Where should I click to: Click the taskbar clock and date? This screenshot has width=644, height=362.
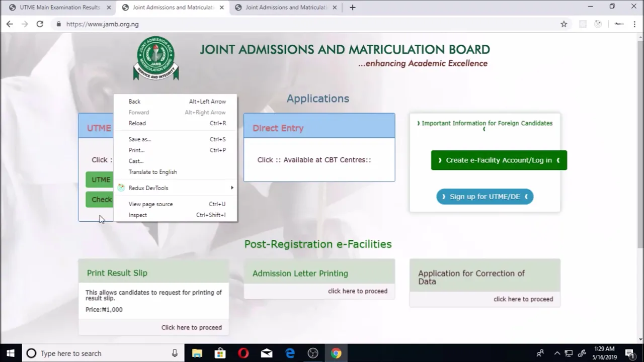pyautogui.click(x=604, y=353)
